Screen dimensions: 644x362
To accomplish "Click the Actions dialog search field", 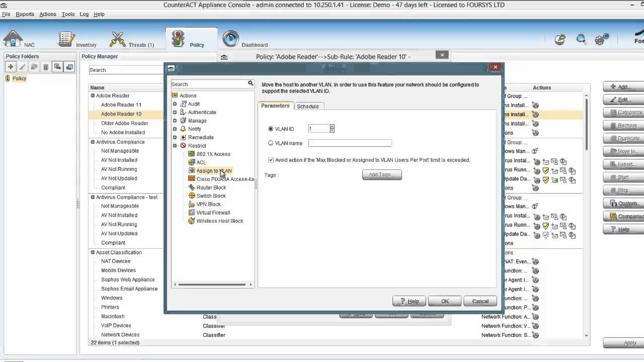I will pyautogui.click(x=209, y=84).
